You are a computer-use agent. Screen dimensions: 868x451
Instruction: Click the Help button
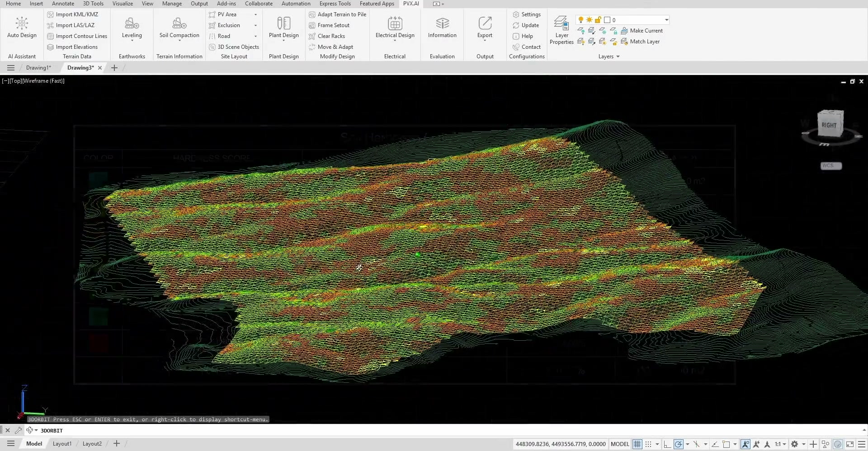pos(523,36)
